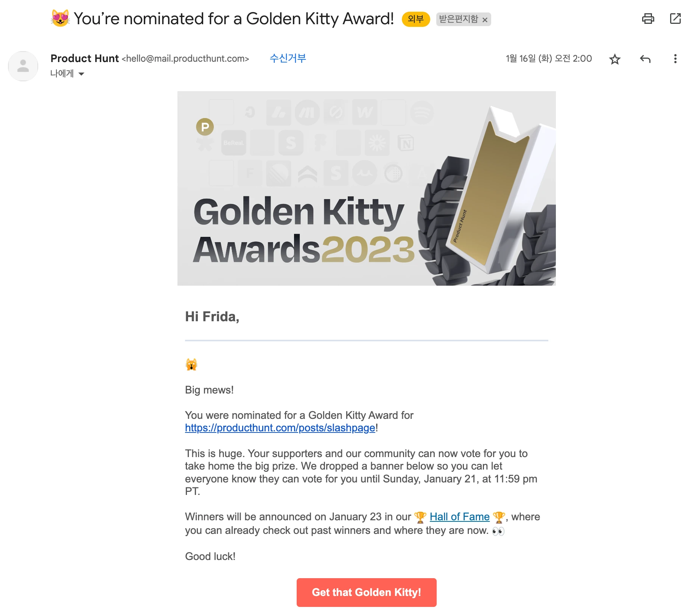Viewport: 697px width, 616px height.
Task: Open the email in a new window
Action: pyautogui.click(x=675, y=19)
